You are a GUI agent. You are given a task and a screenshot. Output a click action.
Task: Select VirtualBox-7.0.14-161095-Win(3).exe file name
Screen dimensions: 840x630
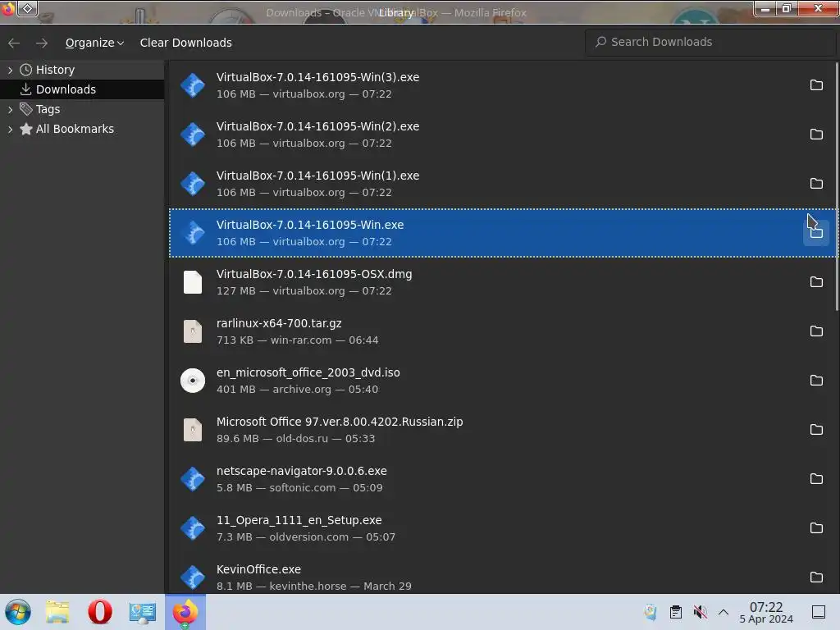point(317,77)
